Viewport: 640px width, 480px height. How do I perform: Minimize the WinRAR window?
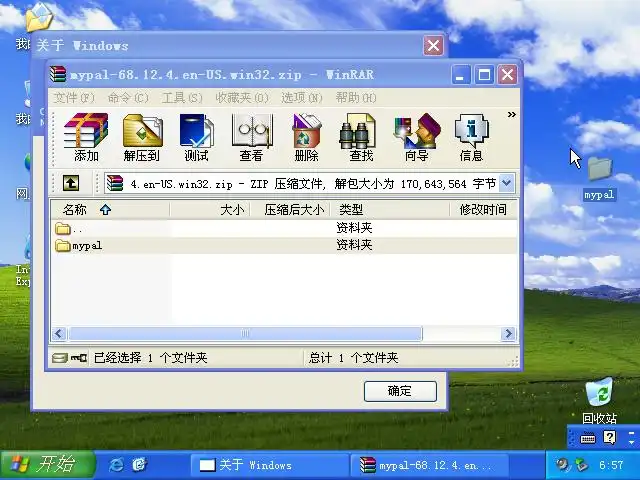461,75
